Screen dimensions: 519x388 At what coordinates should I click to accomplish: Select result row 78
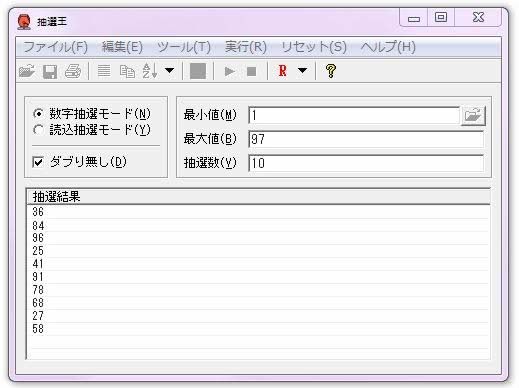click(x=258, y=290)
